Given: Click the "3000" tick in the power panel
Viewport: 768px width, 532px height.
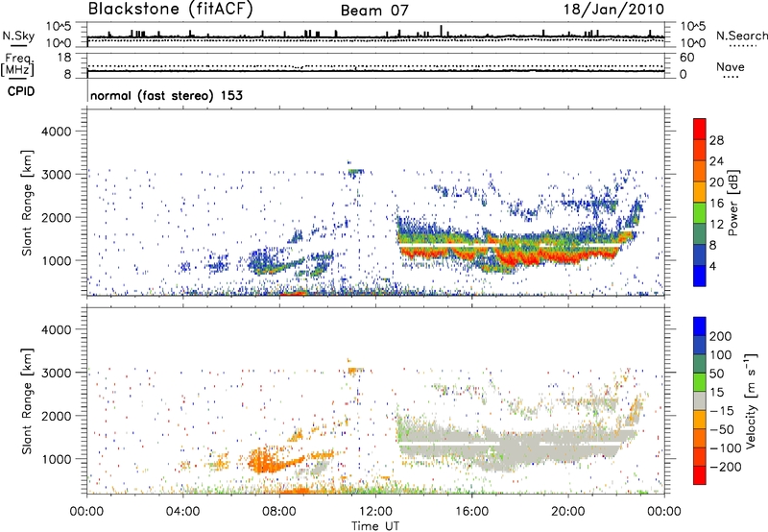Looking at the screenshot, I should (57, 175).
